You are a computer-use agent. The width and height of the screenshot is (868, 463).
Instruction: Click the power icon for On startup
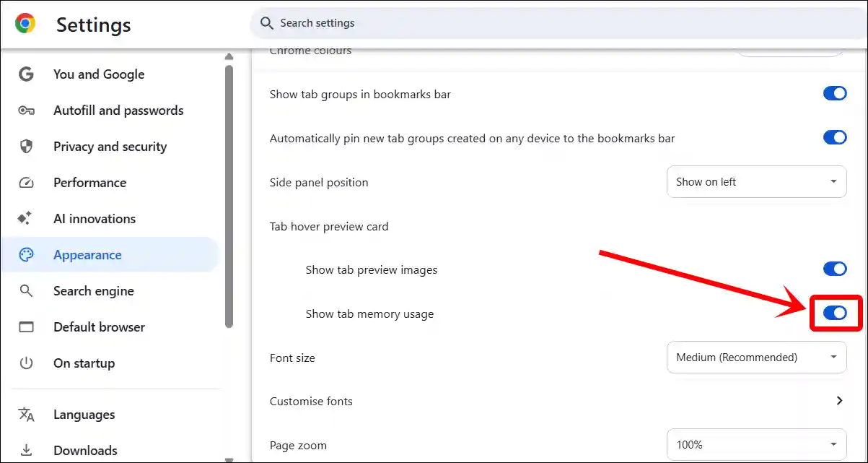(27, 363)
